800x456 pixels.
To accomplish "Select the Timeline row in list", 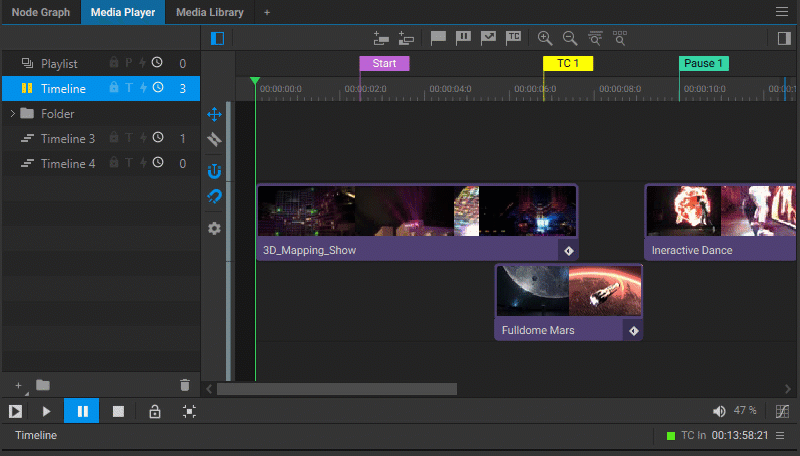I will coord(101,88).
